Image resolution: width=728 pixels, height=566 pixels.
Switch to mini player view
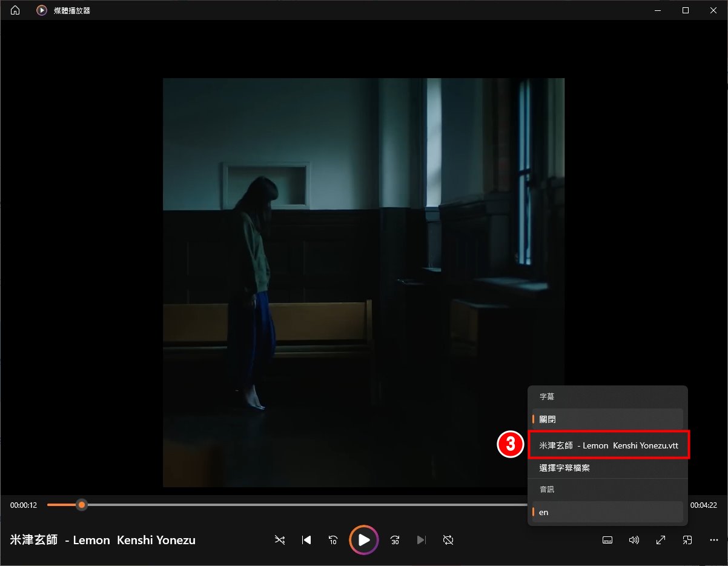687,540
